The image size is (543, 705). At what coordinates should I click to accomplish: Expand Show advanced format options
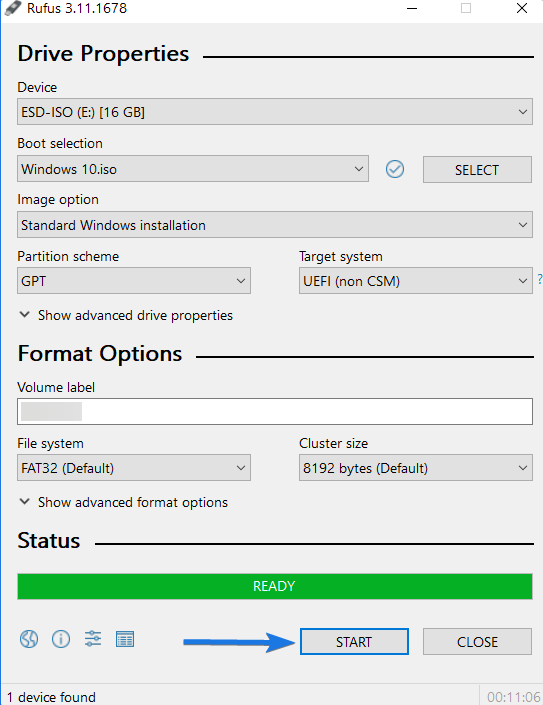point(124,502)
